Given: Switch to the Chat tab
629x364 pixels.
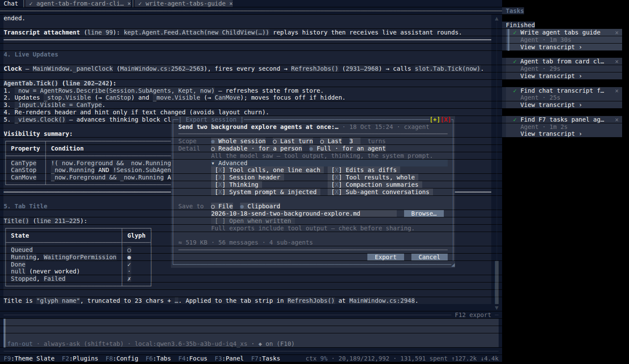Looking at the screenshot, I should (x=11, y=3).
